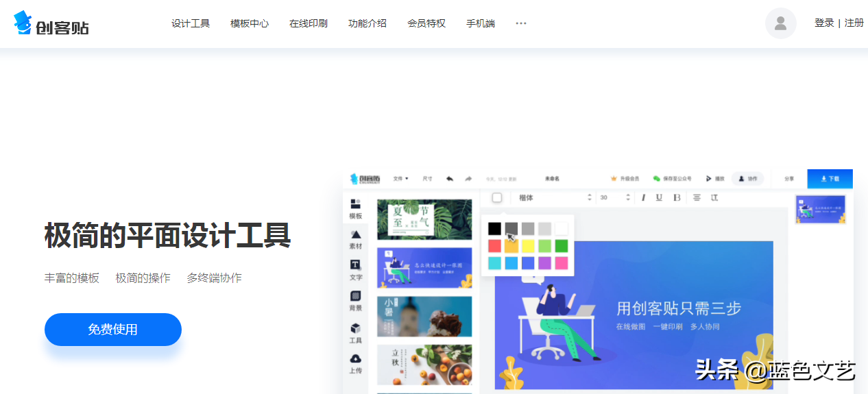Viewport: 868px width, 394px height.
Task: Toggle italic formatting
Action: point(643,197)
